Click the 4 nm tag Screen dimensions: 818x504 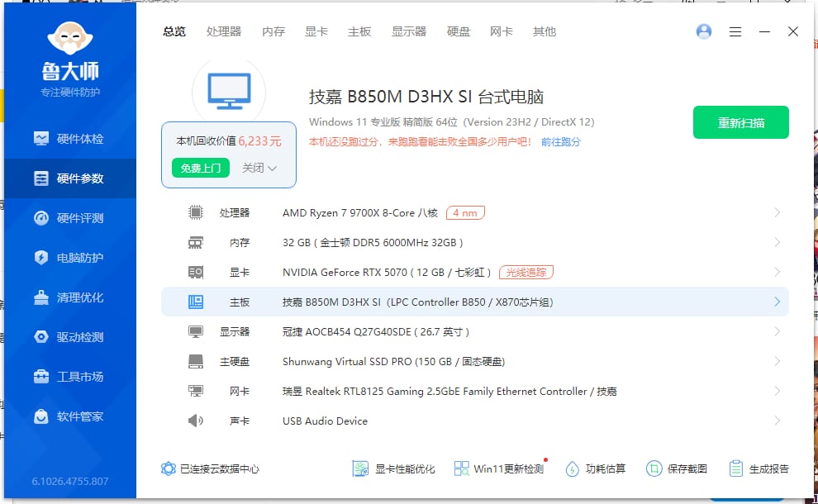(465, 213)
